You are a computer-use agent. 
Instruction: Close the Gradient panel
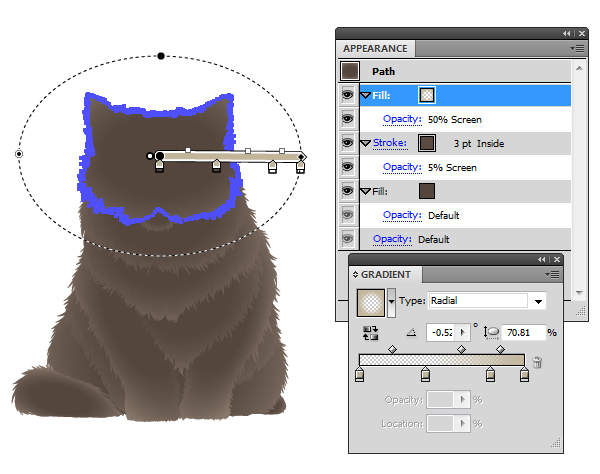pos(557,260)
